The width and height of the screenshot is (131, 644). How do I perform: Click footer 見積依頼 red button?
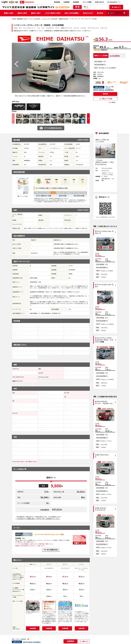(x=70, y=641)
